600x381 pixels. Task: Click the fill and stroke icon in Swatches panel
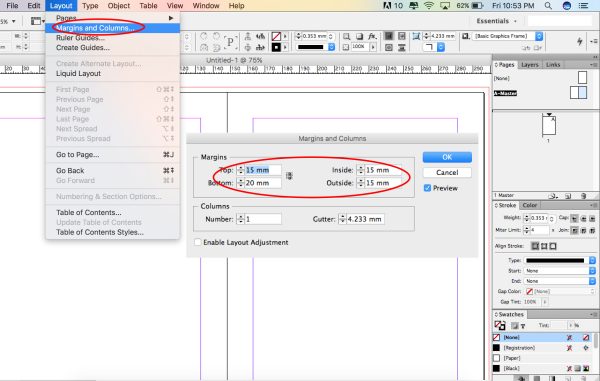499,326
